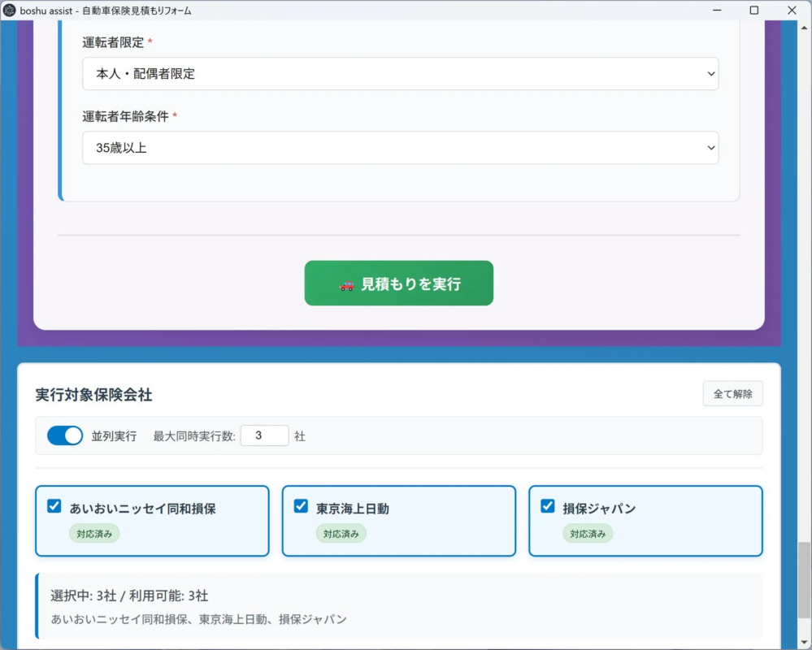The height and width of the screenshot is (650, 812).
Task: Disable the 並列実行 toggle
Action: (x=64, y=435)
